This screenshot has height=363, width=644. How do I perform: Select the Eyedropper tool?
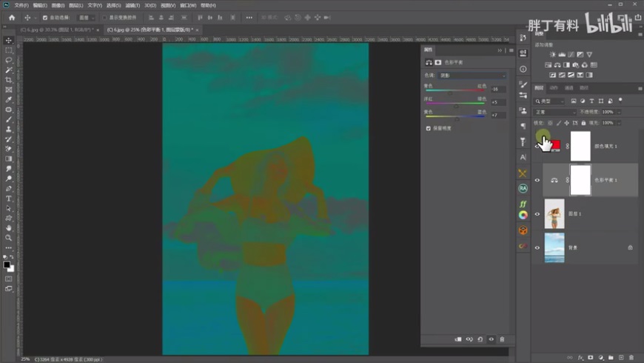[x=9, y=100]
